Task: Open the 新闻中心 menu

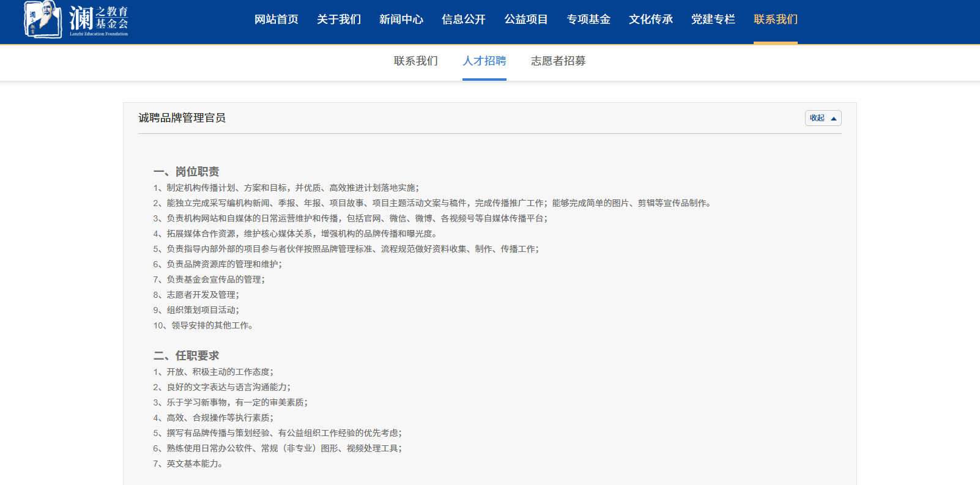Action: coord(401,20)
